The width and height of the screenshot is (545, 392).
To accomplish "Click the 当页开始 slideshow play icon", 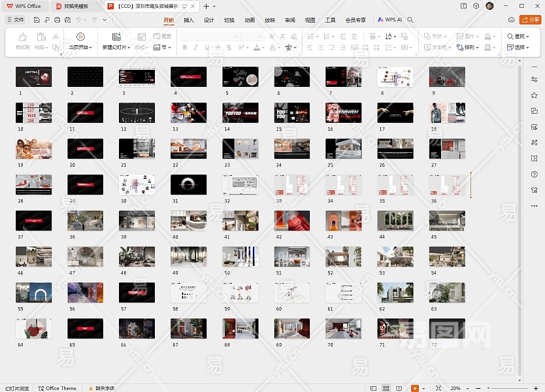I will (x=80, y=37).
